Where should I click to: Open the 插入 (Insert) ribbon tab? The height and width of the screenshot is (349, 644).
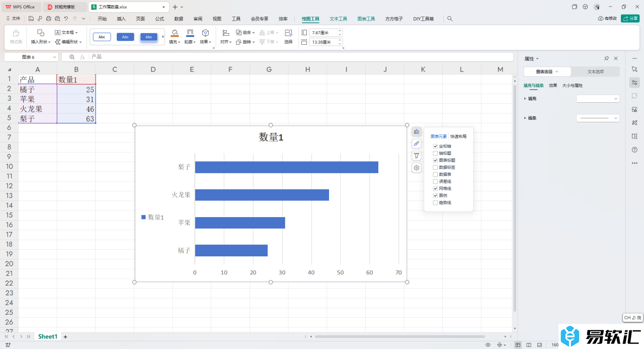click(x=121, y=19)
